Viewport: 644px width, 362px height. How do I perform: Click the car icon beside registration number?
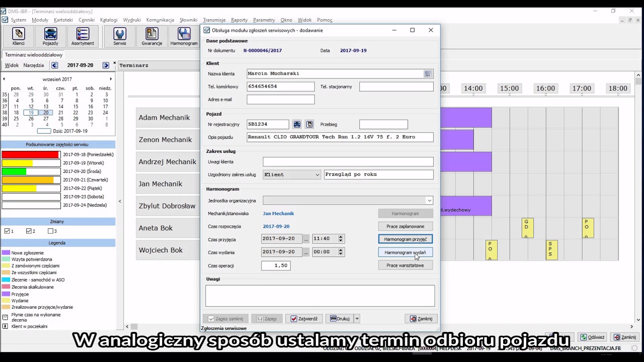point(297,124)
